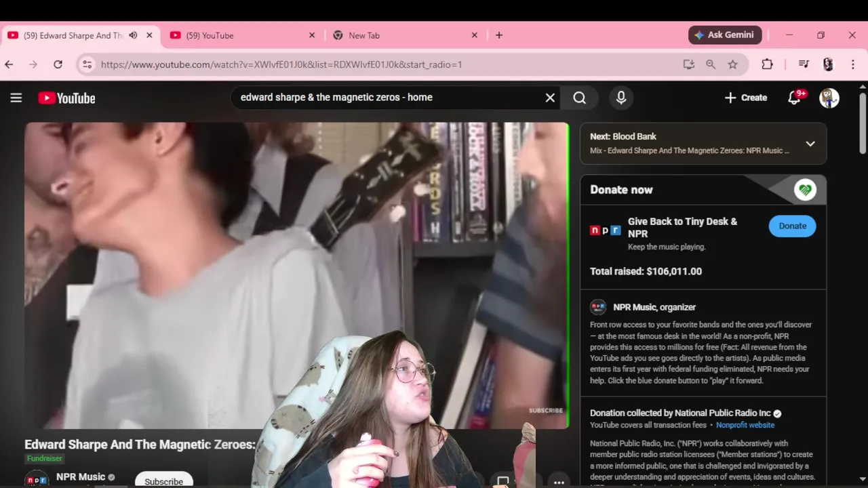Close the (59) YouTube tab
Image resolution: width=868 pixels, height=488 pixels.
312,35
